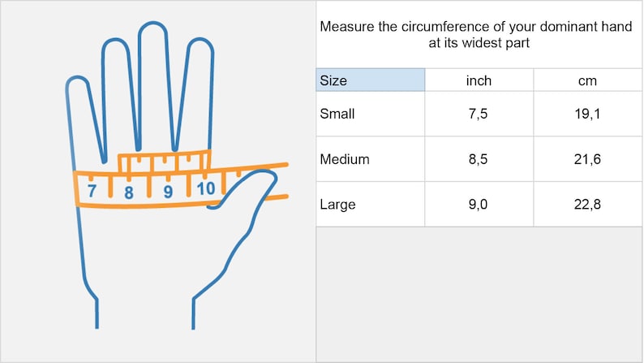Viewport: 644px width, 363px height.
Task: Click the 21,6 cm value
Action: coord(587,159)
